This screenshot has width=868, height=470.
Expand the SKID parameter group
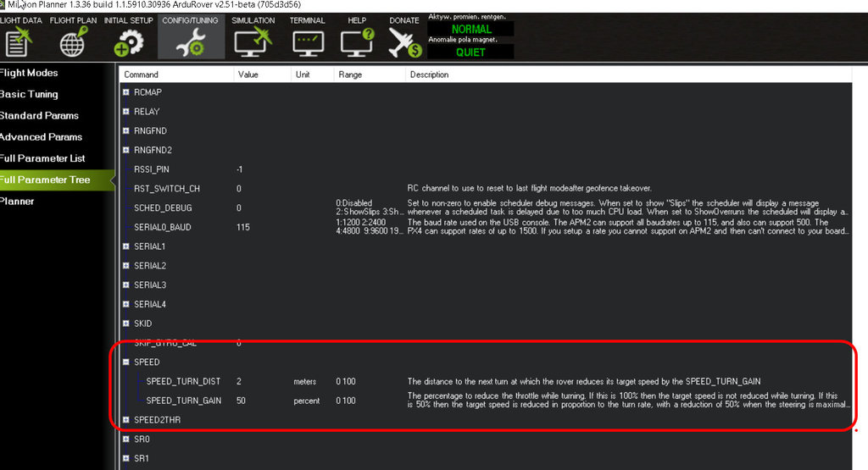126,323
